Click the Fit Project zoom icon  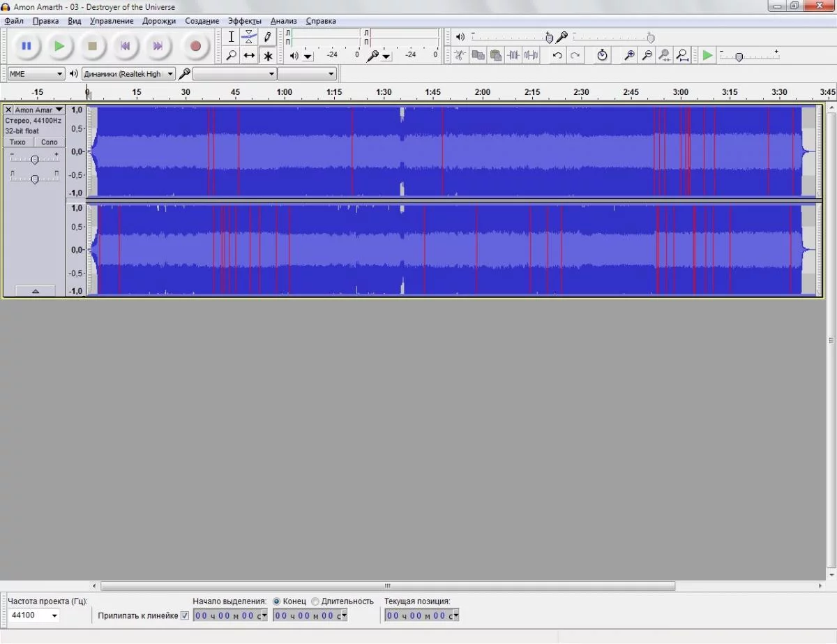pos(682,56)
